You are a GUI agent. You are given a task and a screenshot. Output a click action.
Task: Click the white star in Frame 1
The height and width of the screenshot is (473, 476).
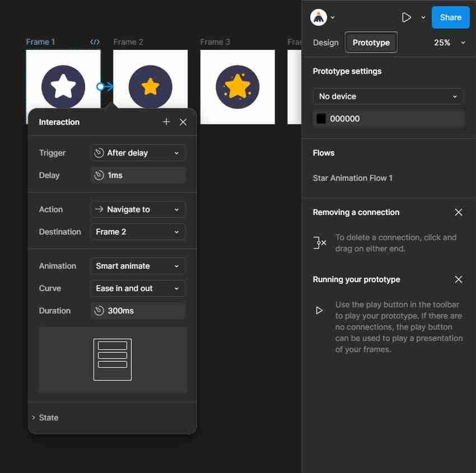coord(63,86)
